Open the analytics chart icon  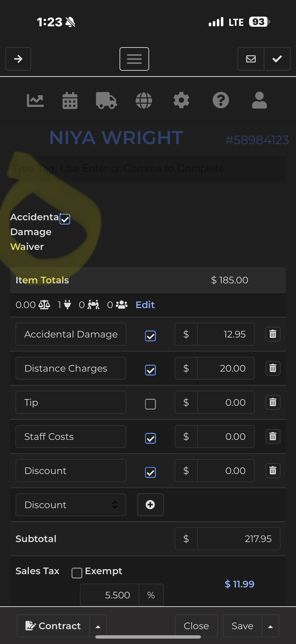pyautogui.click(x=35, y=100)
